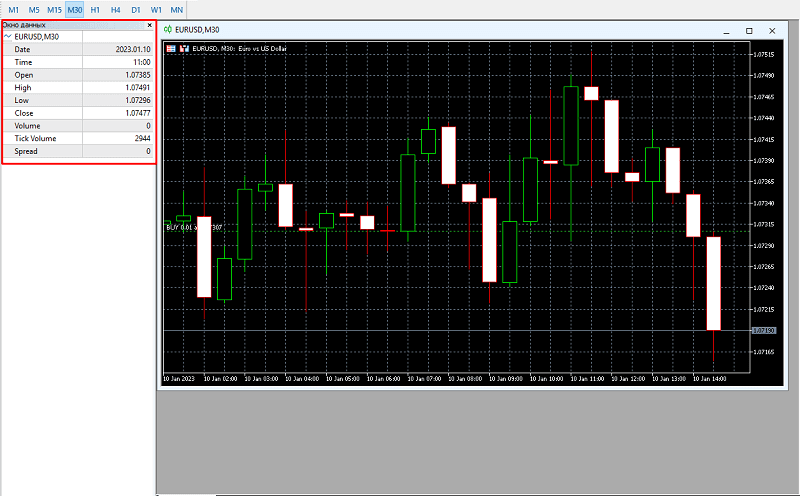
Task: Click the EURUSD,M30 label in Data Window
Action: click(37, 37)
